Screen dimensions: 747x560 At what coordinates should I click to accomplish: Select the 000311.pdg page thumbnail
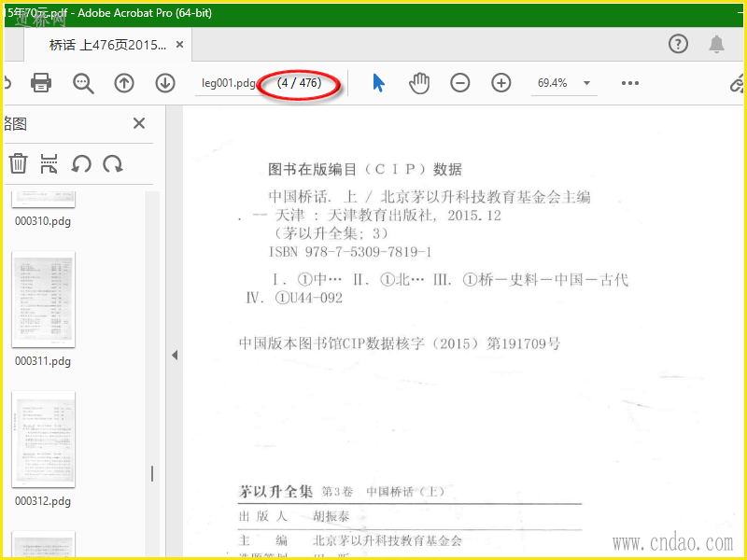click(x=43, y=299)
